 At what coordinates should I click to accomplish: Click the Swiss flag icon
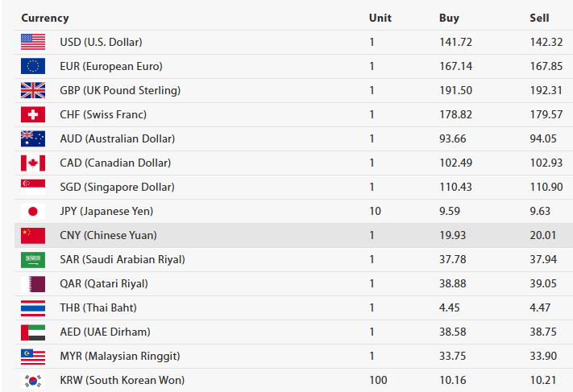tap(33, 114)
